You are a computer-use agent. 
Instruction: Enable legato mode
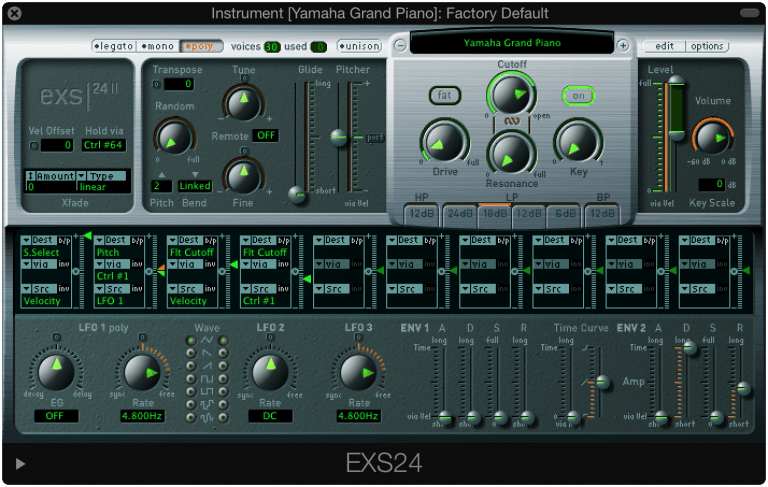(113, 46)
